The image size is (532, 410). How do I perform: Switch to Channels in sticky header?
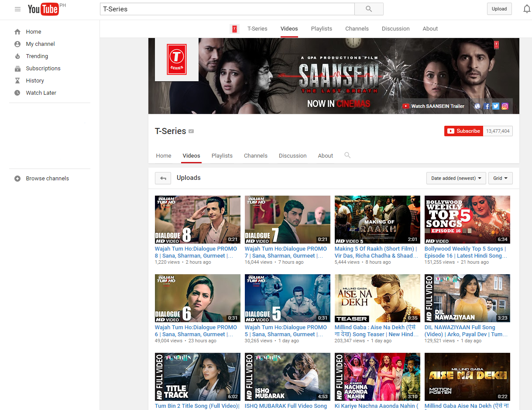click(357, 29)
